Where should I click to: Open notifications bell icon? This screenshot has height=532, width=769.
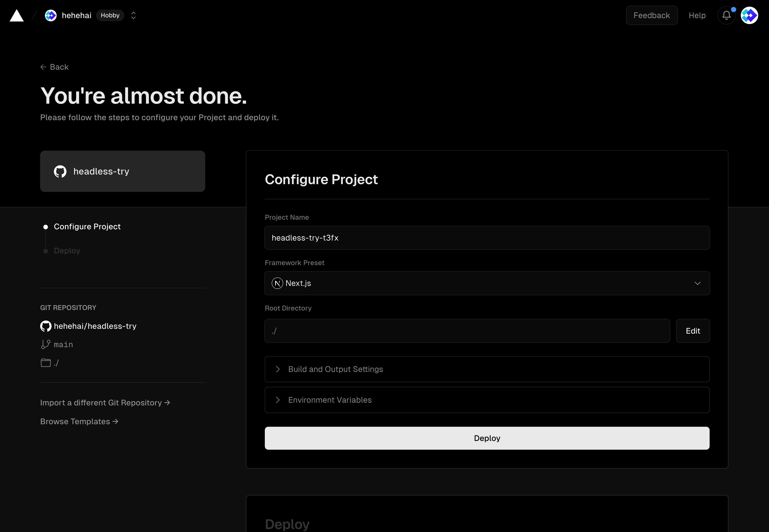click(726, 15)
